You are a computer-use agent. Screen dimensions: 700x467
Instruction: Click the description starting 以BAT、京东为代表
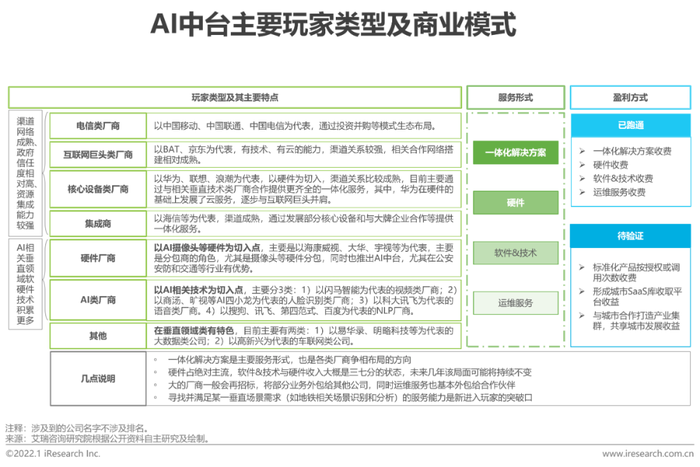(x=304, y=154)
